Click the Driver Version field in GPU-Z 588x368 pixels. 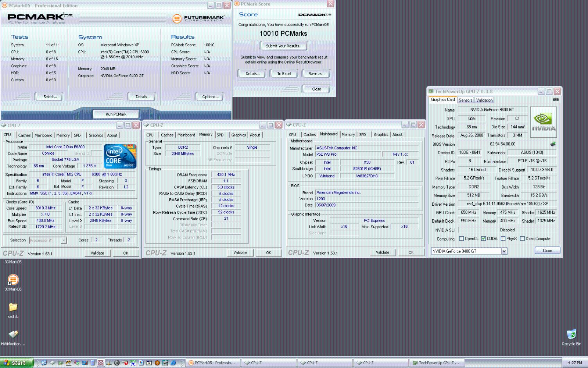[507, 204]
